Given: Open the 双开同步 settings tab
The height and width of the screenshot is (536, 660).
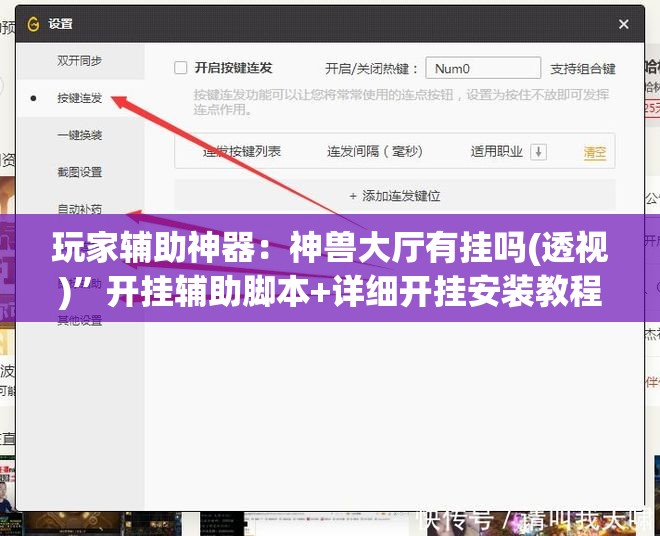Looking at the screenshot, I should pos(80,61).
